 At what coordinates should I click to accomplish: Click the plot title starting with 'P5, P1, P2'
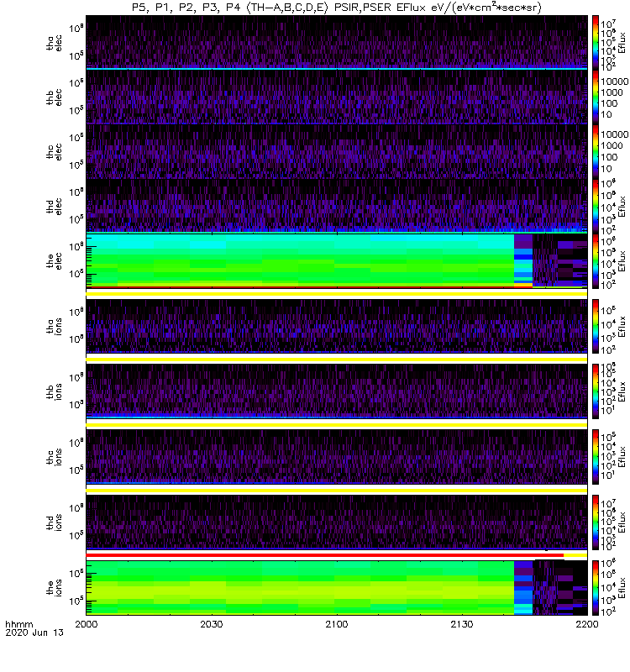[x=336, y=8]
